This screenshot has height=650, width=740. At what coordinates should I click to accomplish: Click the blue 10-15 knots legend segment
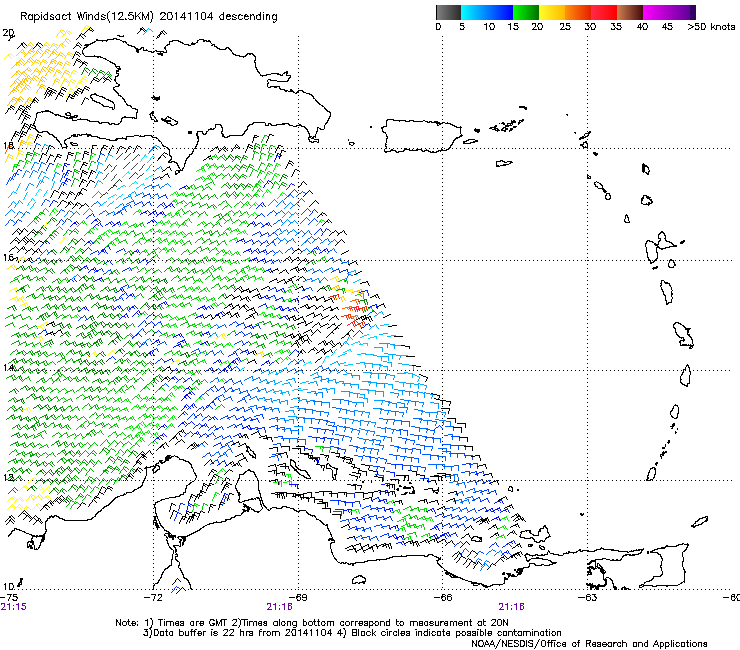click(x=500, y=12)
